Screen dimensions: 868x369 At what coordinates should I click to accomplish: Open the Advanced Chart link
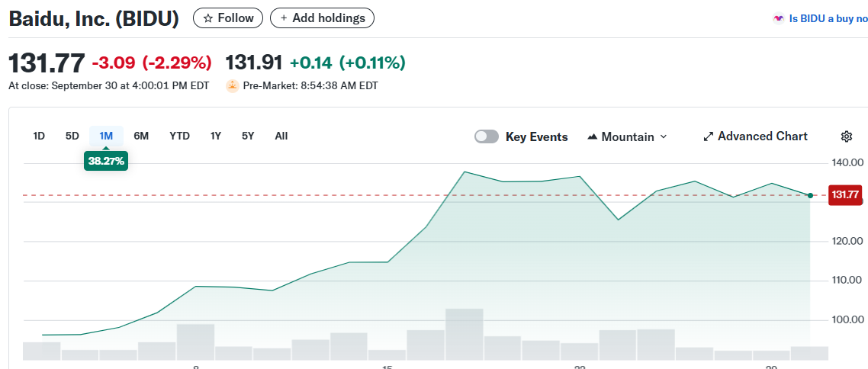coord(762,136)
